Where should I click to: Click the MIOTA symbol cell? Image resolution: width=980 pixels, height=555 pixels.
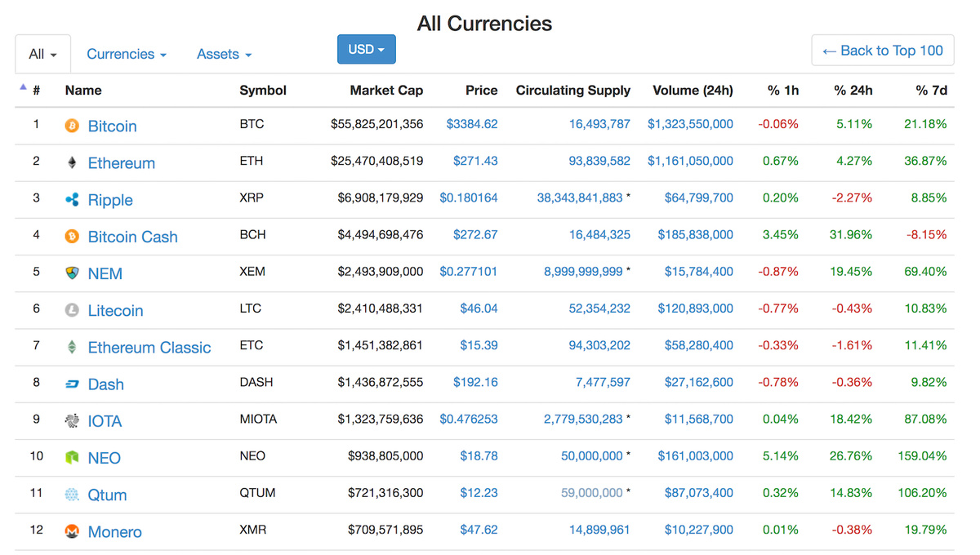258,419
